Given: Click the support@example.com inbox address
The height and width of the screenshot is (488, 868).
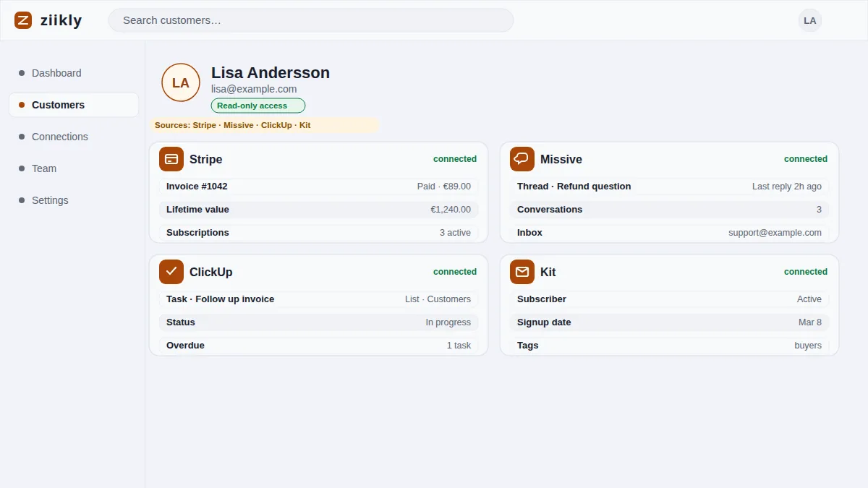Looking at the screenshot, I should coord(775,233).
